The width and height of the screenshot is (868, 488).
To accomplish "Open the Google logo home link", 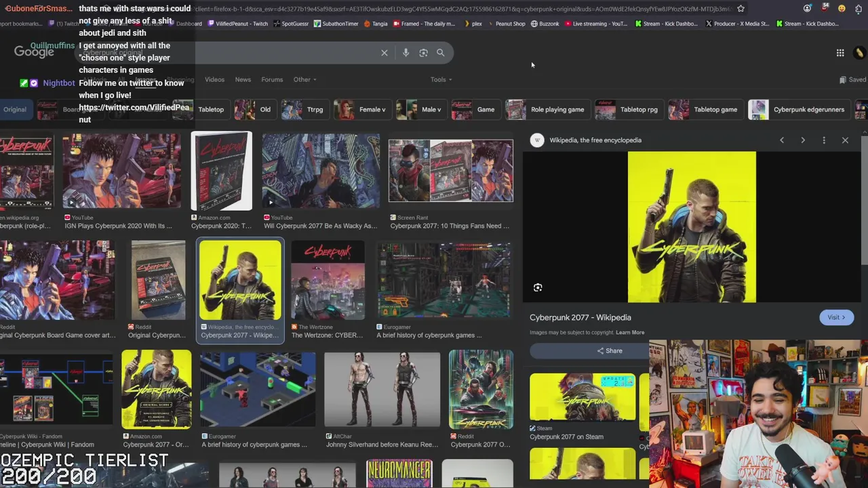I will (x=34, y=52).
